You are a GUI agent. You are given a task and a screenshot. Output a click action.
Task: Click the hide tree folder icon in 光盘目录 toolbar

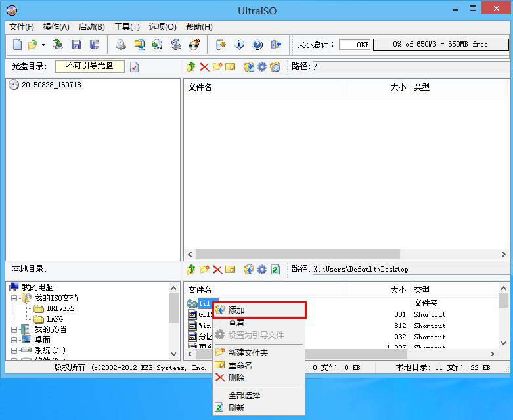[x=275, y=67]
